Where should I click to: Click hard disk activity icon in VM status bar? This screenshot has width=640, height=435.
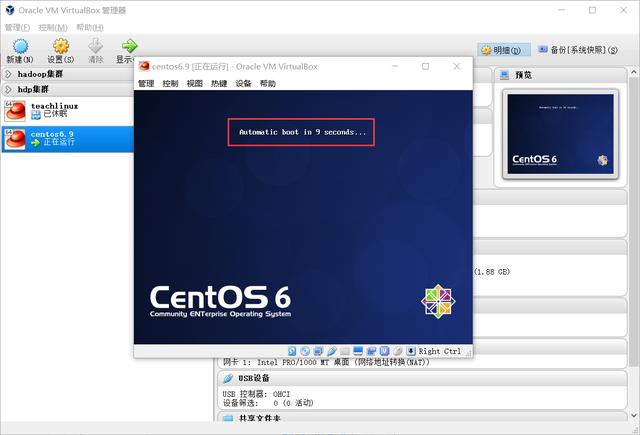pos(292,351)
